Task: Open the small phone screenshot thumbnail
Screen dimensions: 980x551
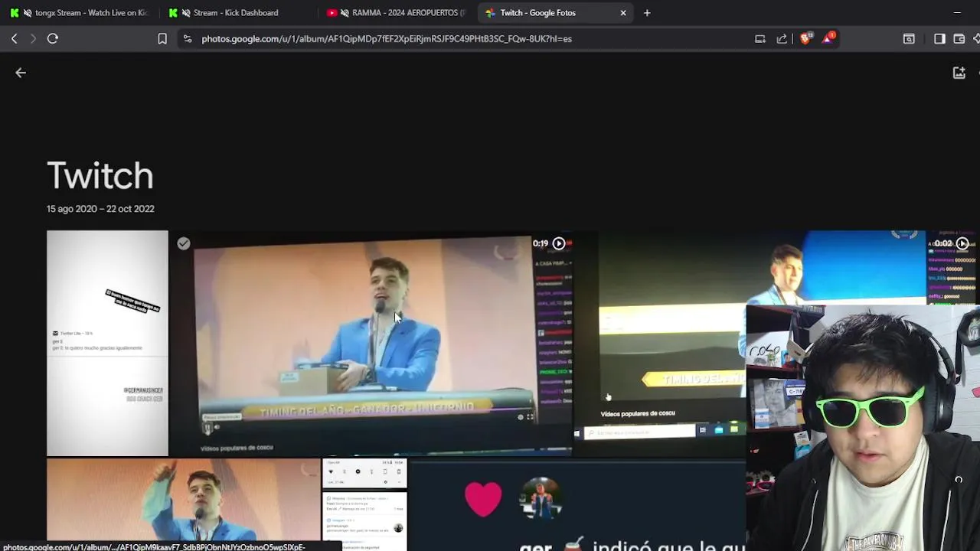Action: (x=364, y=504)
